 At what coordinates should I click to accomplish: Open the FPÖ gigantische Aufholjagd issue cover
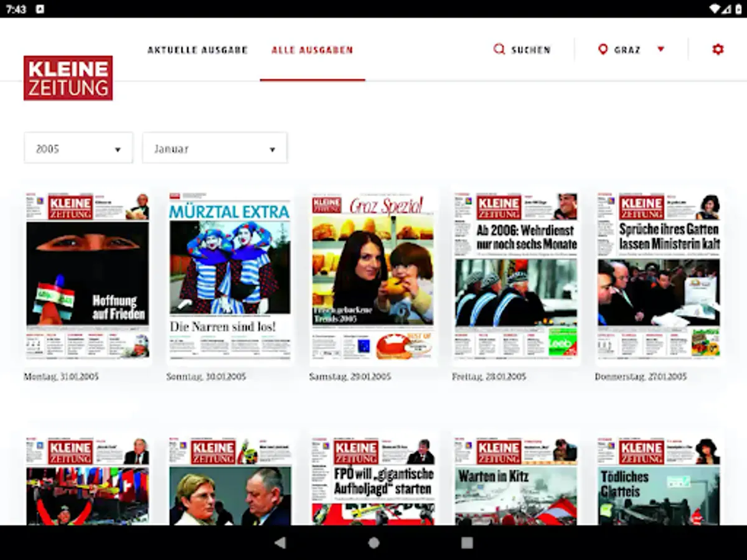(x=373, y=481)
